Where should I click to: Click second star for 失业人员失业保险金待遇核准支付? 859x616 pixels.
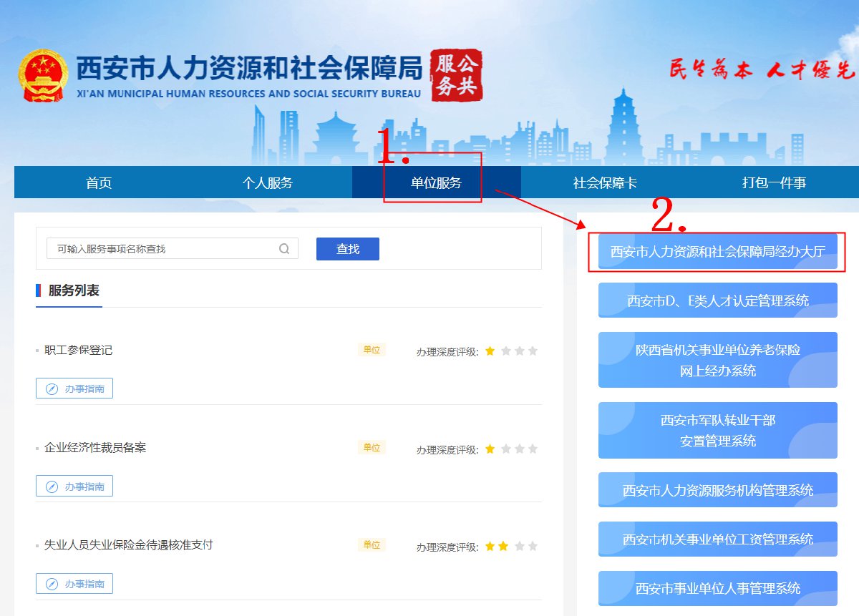pos(504,547)
